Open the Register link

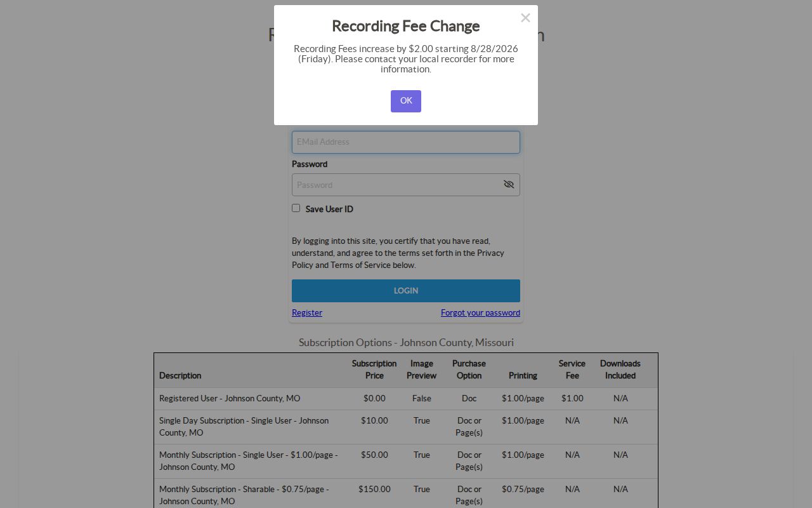coord(307,312)
